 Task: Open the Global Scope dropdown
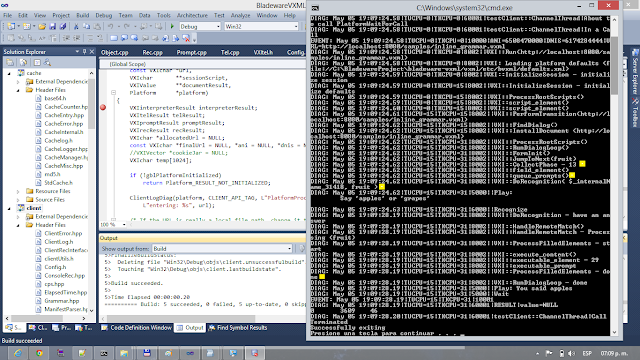tap(203, 64)
